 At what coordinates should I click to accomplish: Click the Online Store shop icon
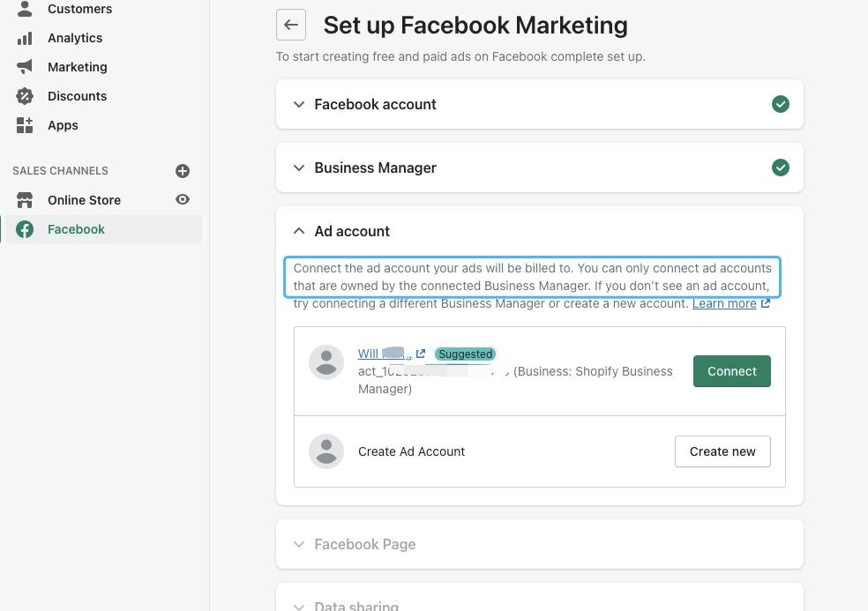25,200
